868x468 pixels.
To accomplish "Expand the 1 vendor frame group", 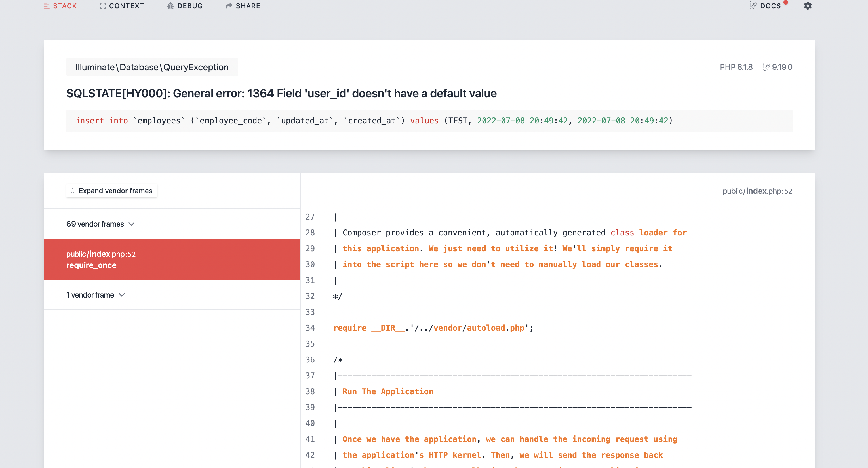I will (x=90, y=295).
